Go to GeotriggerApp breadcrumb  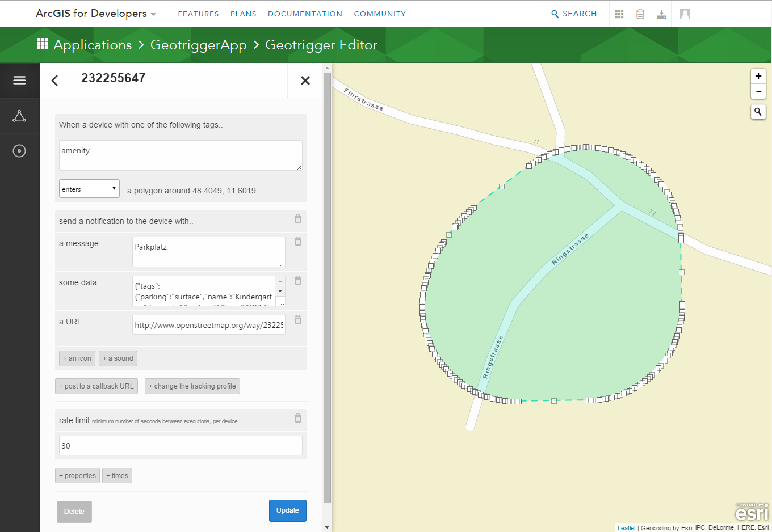point(199,45)
